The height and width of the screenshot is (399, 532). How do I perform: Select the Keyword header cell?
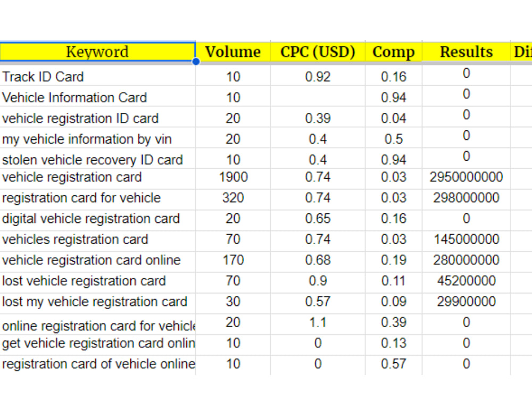pyautogui.click(x=97, y=52)
